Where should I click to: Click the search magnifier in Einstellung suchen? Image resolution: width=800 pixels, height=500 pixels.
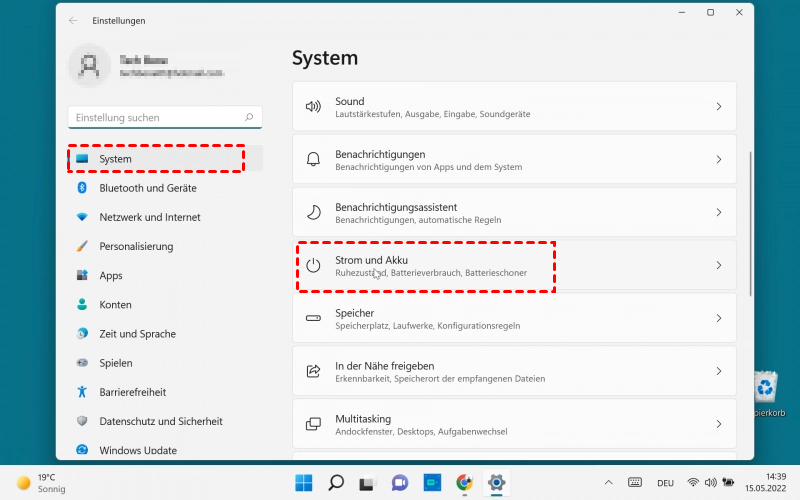[x=249, y=117]
